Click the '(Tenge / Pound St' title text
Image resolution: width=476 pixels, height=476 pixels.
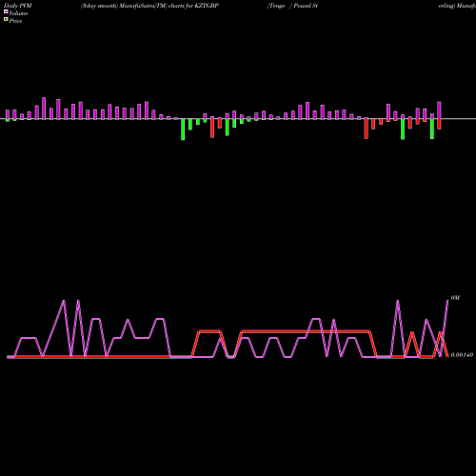pos(292,6)
